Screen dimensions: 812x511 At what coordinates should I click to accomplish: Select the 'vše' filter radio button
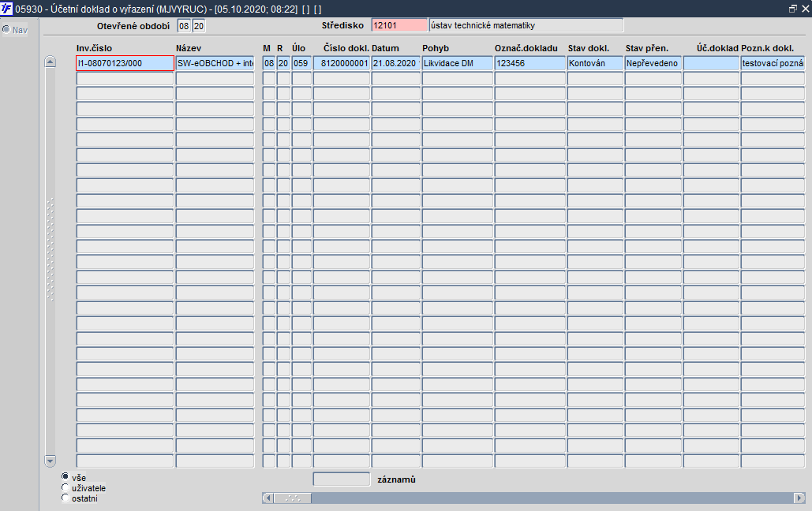click(65, 477)
